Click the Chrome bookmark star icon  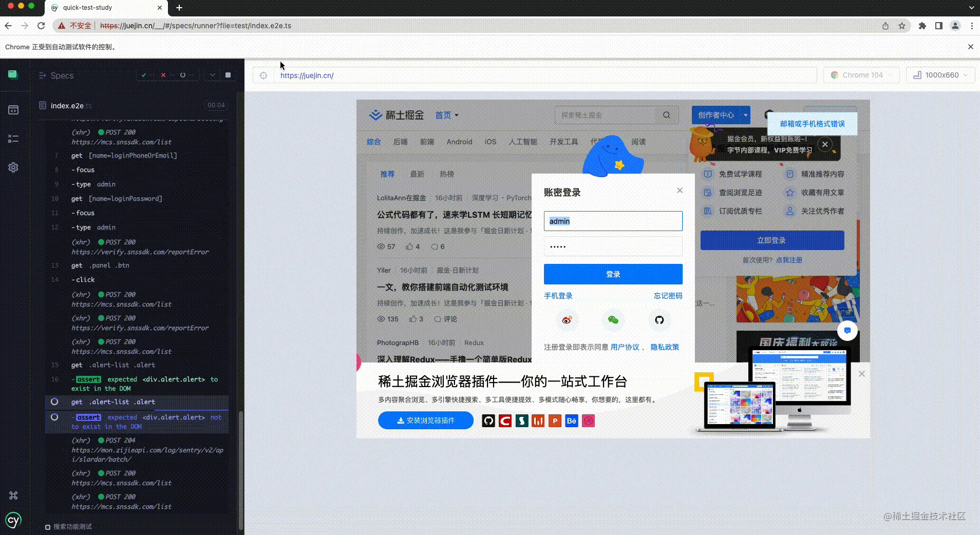tap(902, 26)
